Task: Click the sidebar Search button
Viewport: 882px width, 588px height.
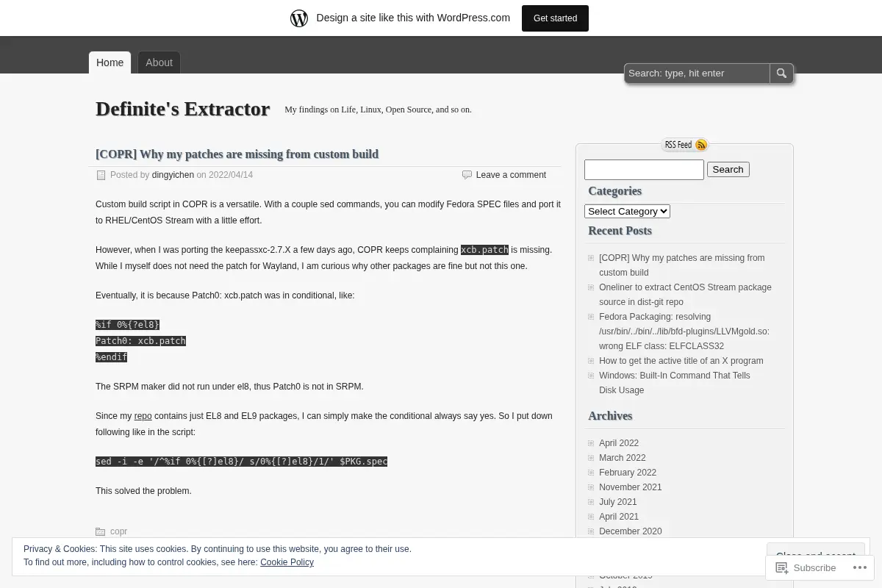Action: click(728, 170)
